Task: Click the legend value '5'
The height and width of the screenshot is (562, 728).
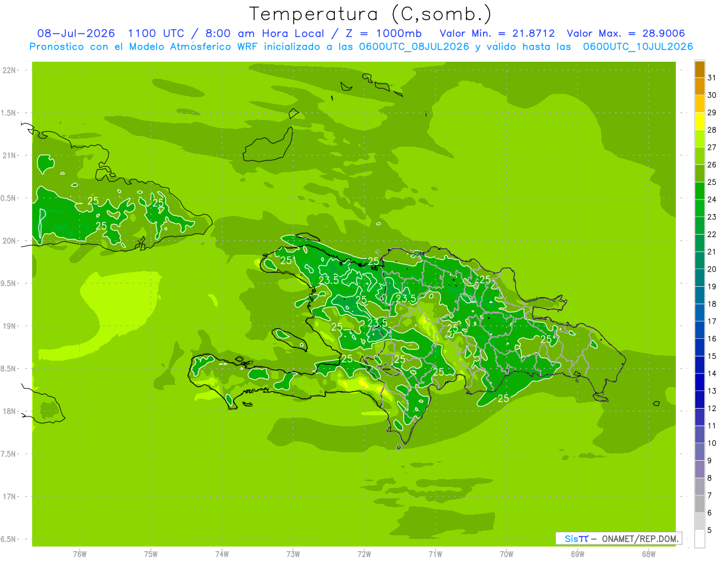Action: pos(710,530)
